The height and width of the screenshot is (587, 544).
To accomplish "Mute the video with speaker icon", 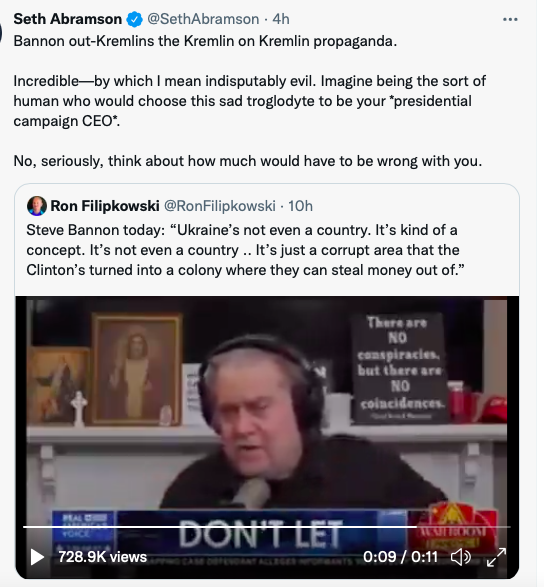I will pyautogui.click(x=461, y=557).
